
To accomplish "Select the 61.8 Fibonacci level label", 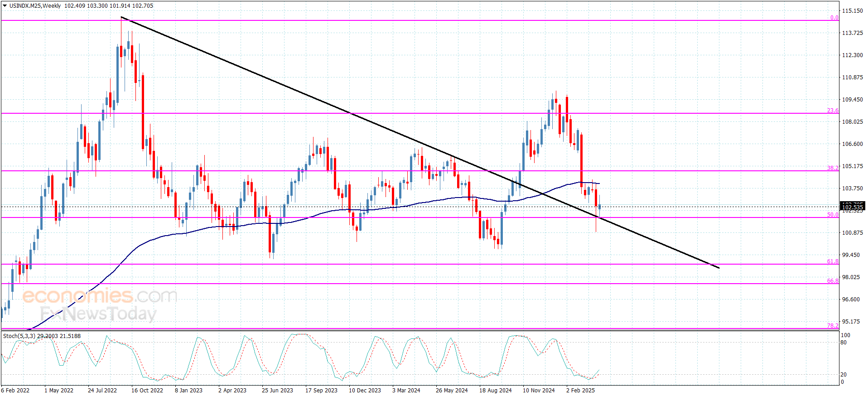I will pyautogui.click(x=833, y=261).
